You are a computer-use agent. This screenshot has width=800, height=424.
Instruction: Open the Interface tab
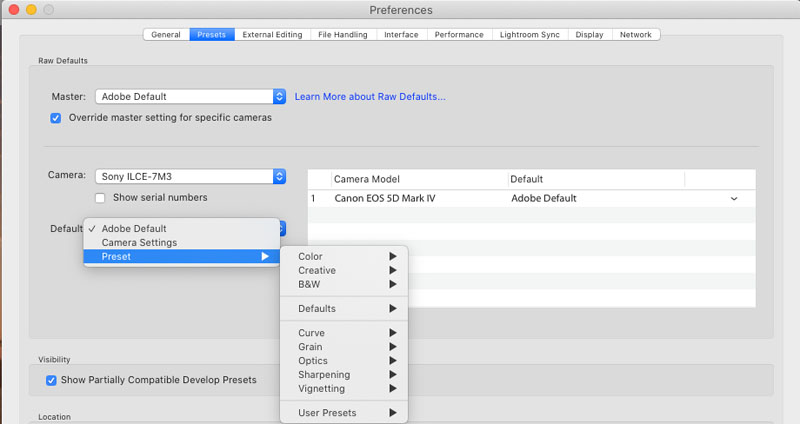click(401, 35)
